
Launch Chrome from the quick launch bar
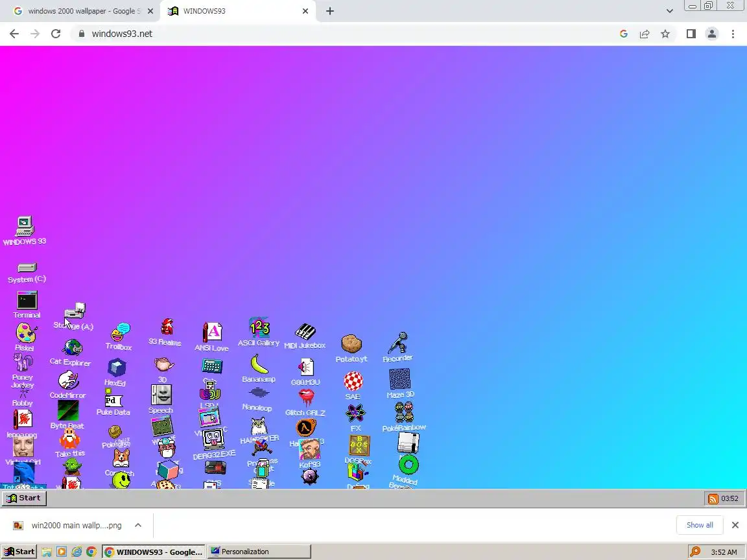click(x=91, y=552)
